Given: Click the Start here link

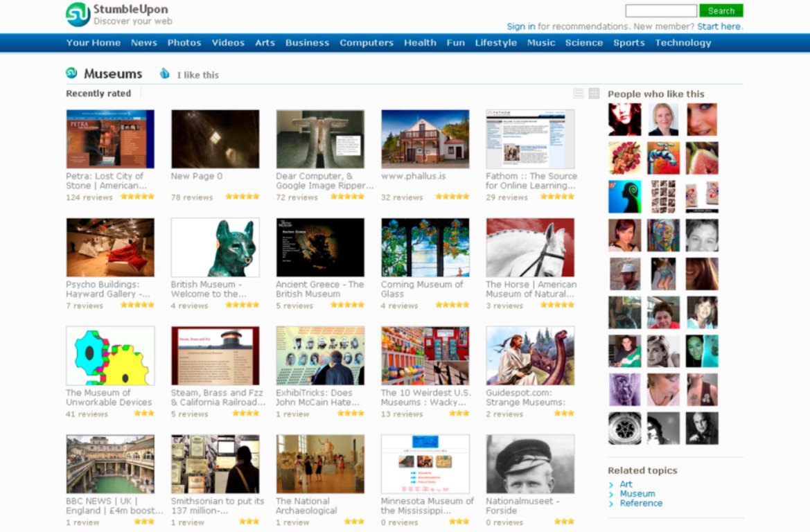Looking at the screenshot, I should pos(719,26).
